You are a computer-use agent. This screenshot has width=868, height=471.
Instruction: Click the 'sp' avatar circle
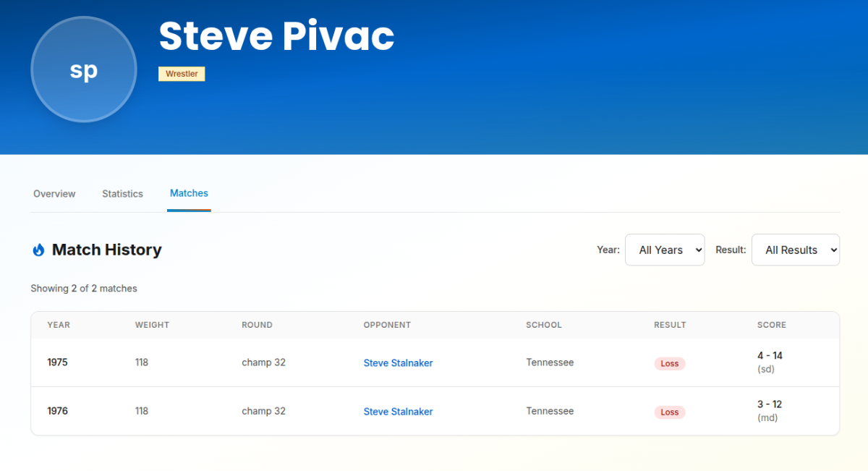click(84, 69)
